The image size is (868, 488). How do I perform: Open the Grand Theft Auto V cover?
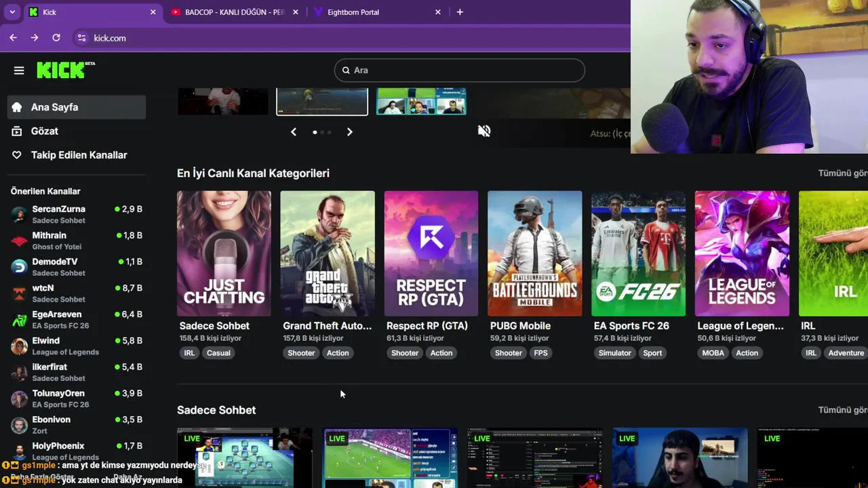tap(328, 253)
